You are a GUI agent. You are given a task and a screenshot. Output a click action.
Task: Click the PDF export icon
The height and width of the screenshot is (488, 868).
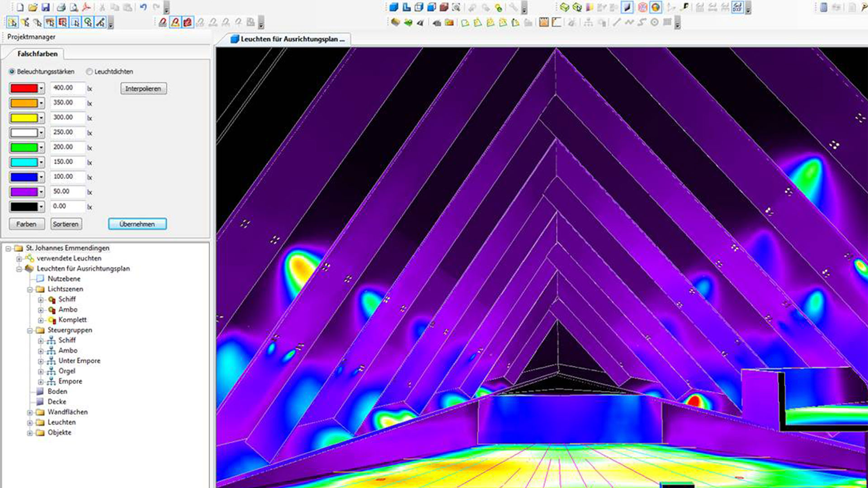point(86,7)
